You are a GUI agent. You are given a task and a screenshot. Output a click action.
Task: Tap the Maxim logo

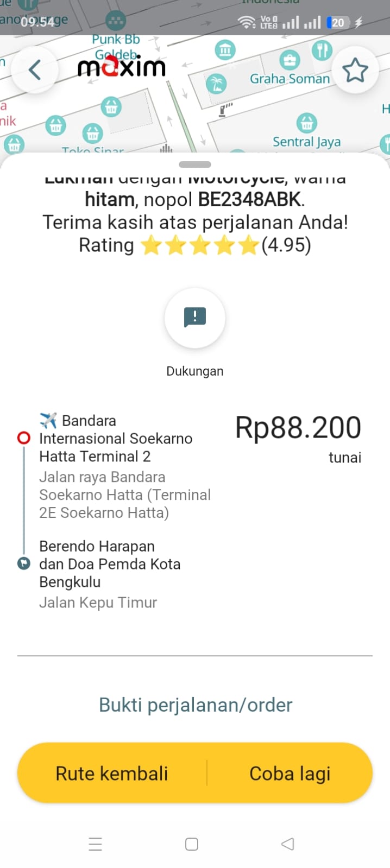click(122, 67)
